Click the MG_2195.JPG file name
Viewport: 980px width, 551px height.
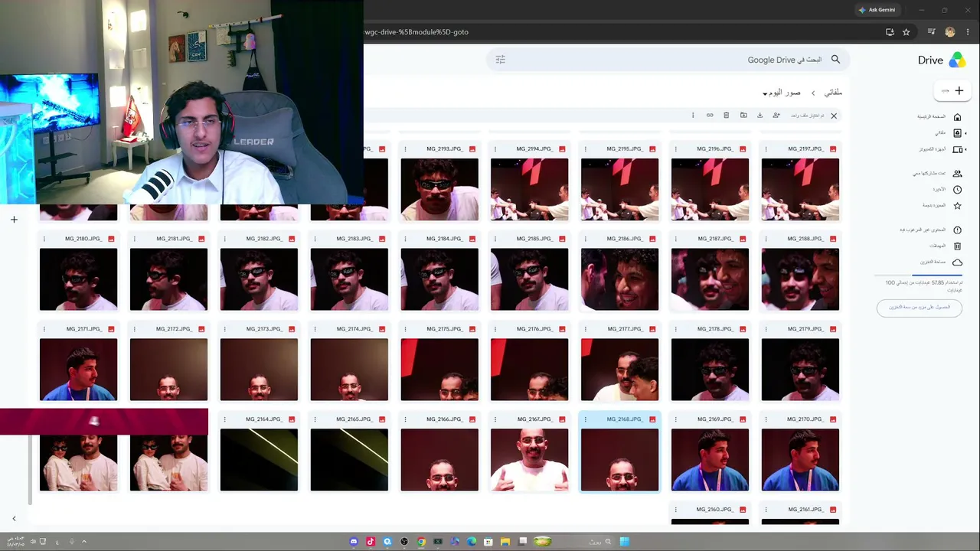point(626,149)
